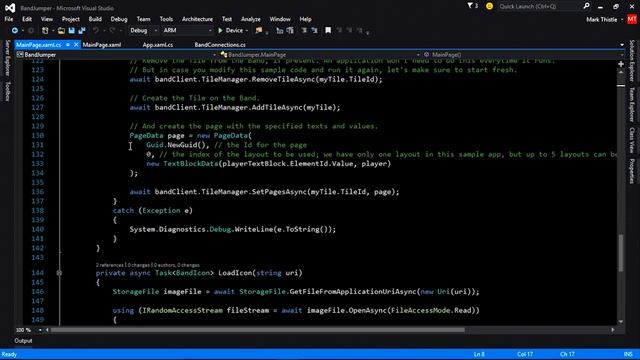Click the Quick Launch search magnifier icon
This screenshot has height=360, width=640.
pos(586,6)
